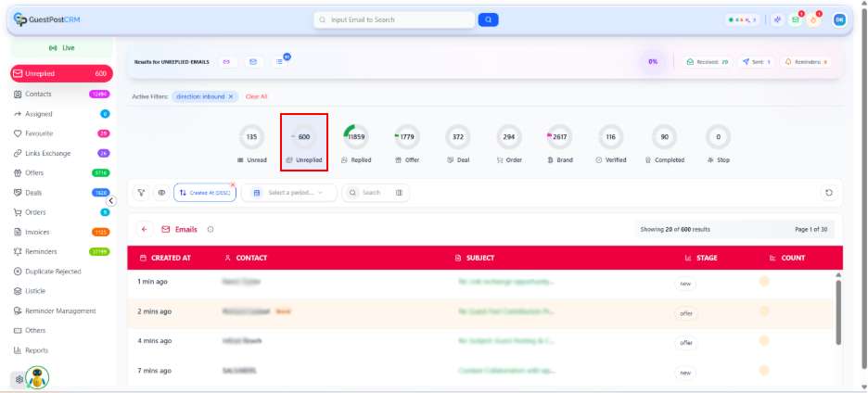868x393 pixels.
Task: Open Contacts in sidebar
Action: click(x=61, y=95)
